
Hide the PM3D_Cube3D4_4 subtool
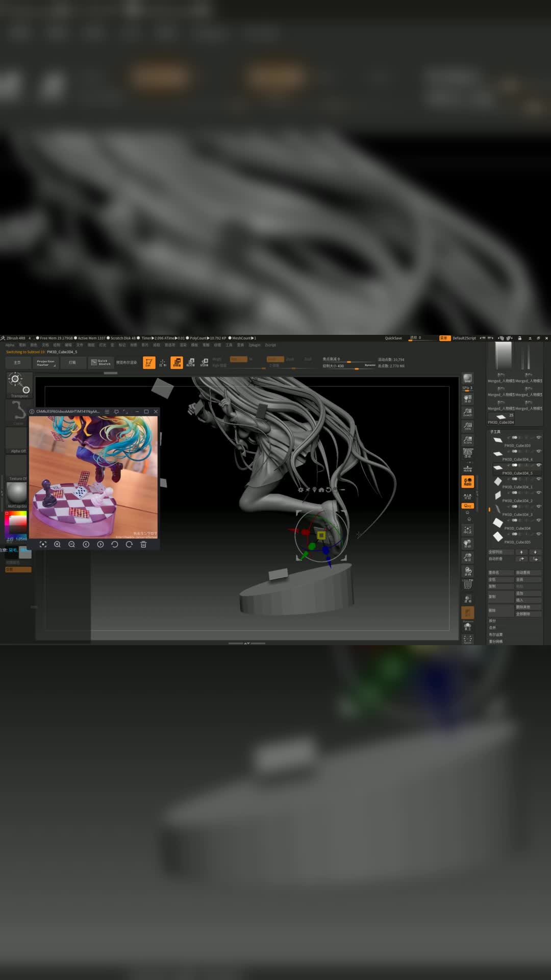tap(539, 452)
